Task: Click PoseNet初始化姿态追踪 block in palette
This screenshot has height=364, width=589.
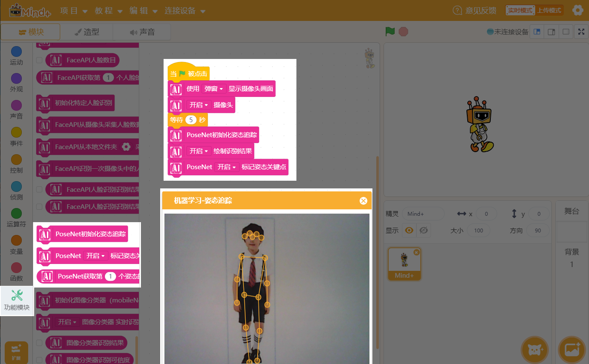Action: point(82,234)
